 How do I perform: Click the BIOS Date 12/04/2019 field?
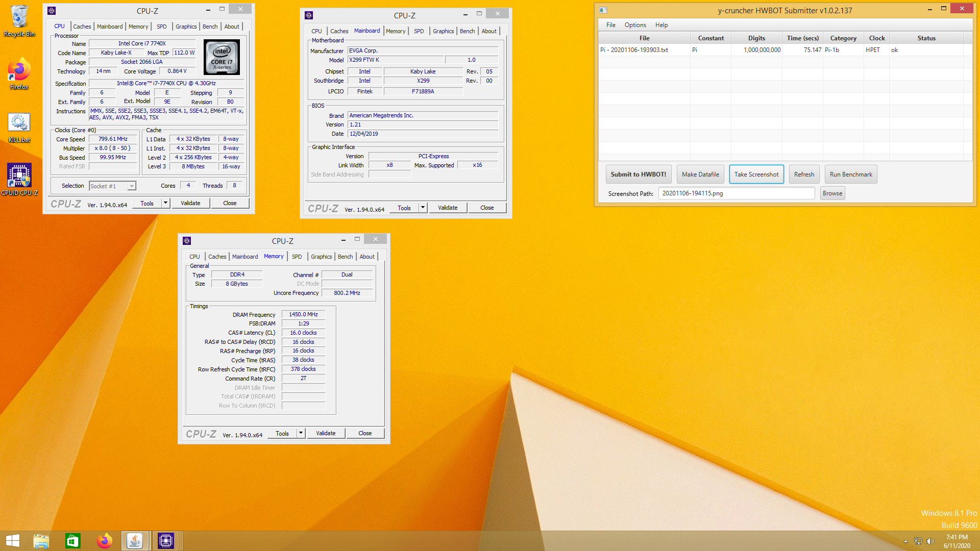[x=423, y=134]
